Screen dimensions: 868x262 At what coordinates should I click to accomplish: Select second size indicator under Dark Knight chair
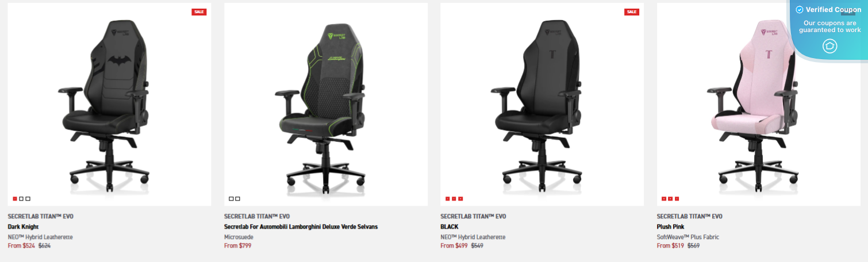pos(21,199)
